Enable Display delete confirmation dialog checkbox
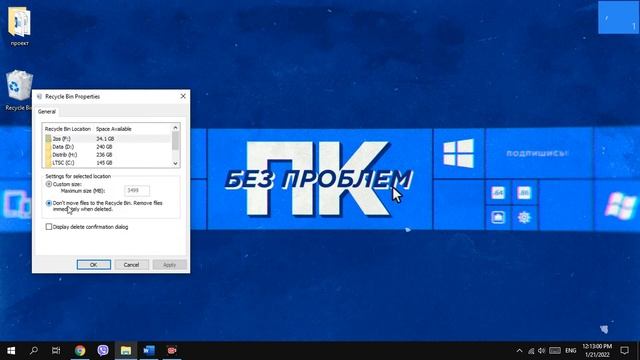 49,227
